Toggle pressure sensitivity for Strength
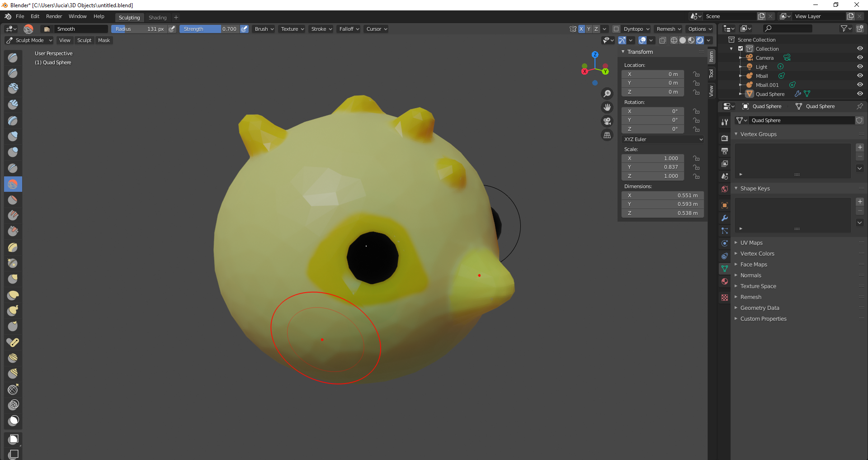The image size is (868, 460). pos(245,29)
